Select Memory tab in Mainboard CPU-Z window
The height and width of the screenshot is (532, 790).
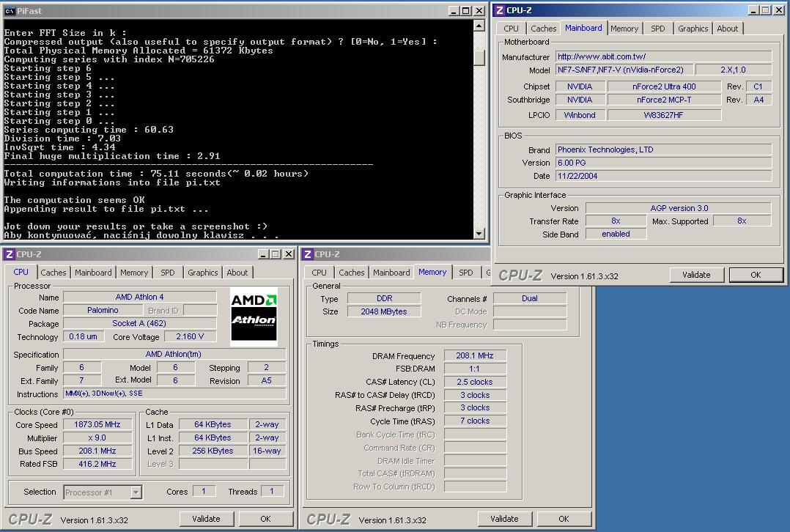pyautogui.click(x=624, y=29)
